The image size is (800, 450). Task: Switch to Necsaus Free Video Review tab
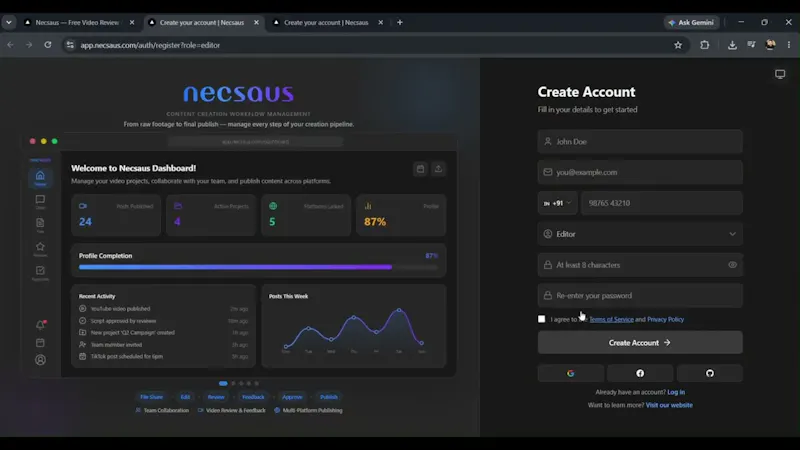77,22
